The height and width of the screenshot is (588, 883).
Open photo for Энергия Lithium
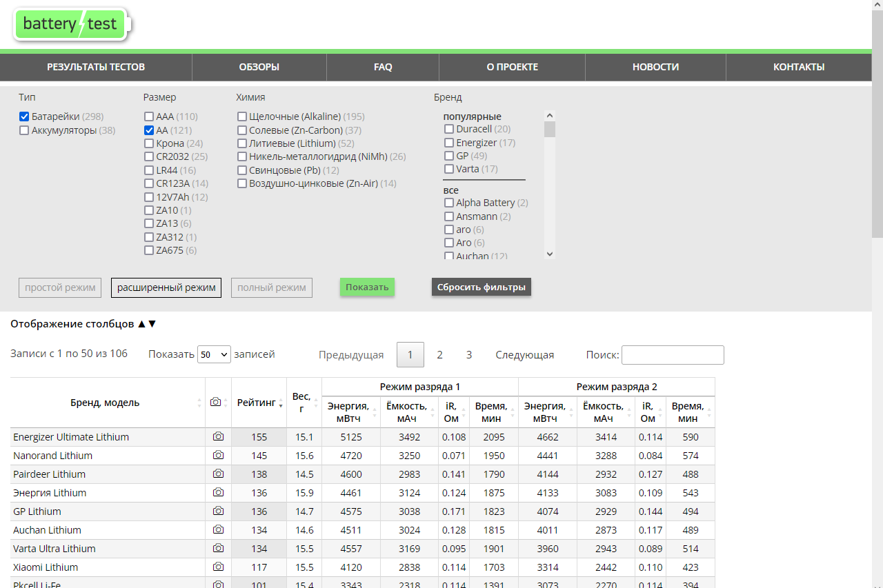(x=218, y=493)
